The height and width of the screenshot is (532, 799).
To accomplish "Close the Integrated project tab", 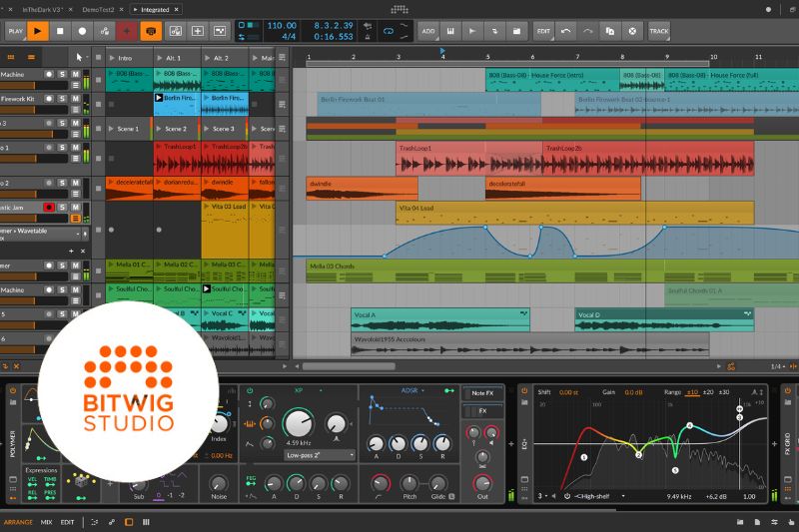I will [x=177, y=10].
